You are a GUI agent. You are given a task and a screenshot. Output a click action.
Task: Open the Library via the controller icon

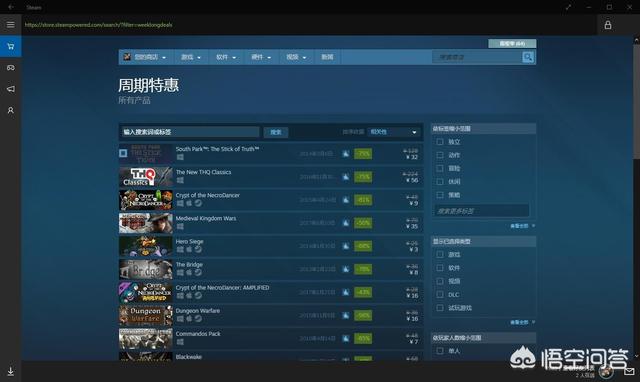pos(11,68)
